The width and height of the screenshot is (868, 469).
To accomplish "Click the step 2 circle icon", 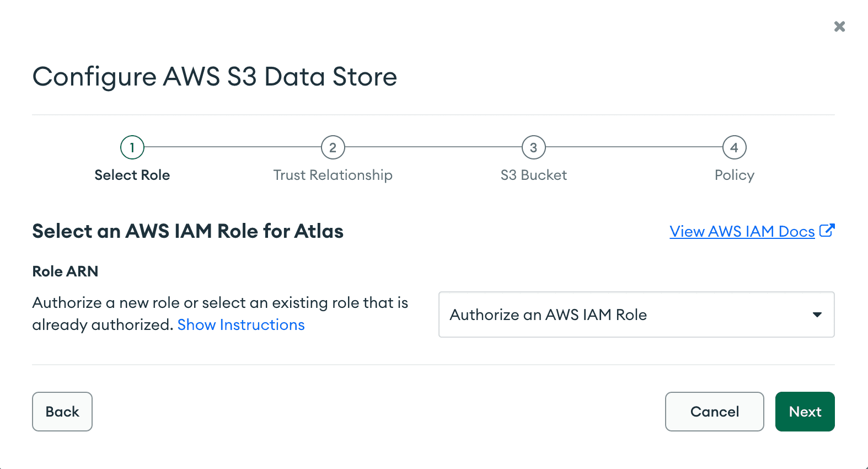I will coord(333,147).
